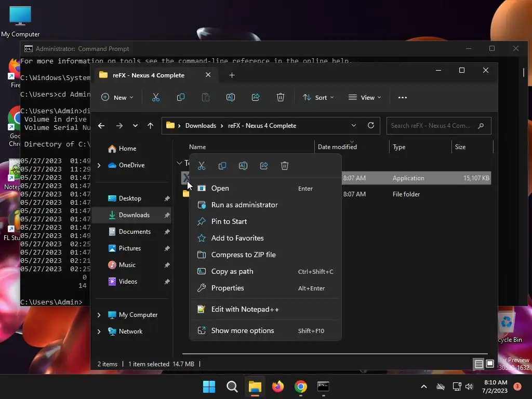Open taskbar Search
This screenshot has height=399, width=532.
click(x=232, y=387)
